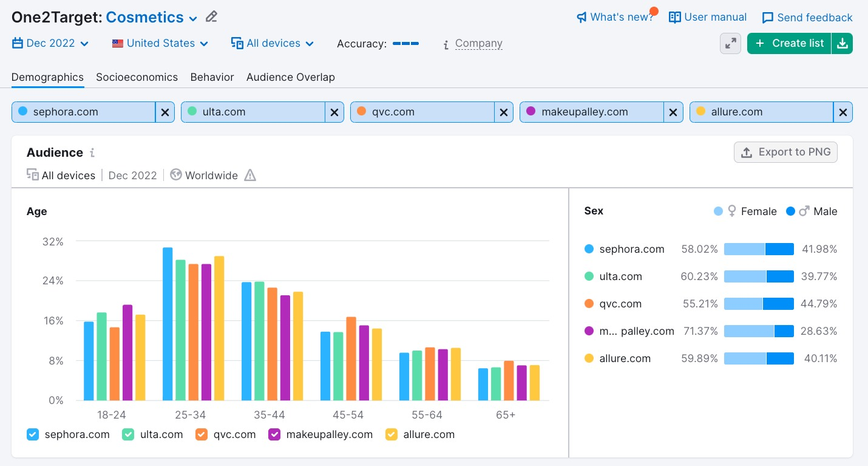The image size is (868, 466).
Task: Uncheck the ulta.com legend checkbox
Action: [128, 434]
